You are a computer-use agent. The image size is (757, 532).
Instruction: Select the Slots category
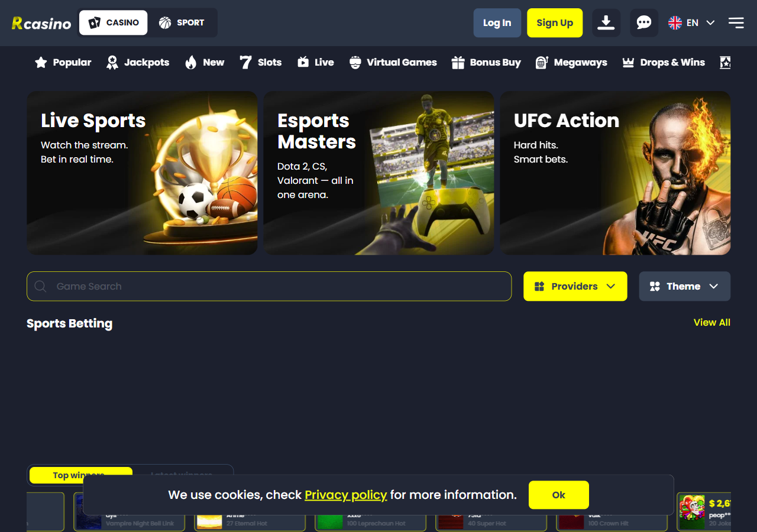click(261, 62)
